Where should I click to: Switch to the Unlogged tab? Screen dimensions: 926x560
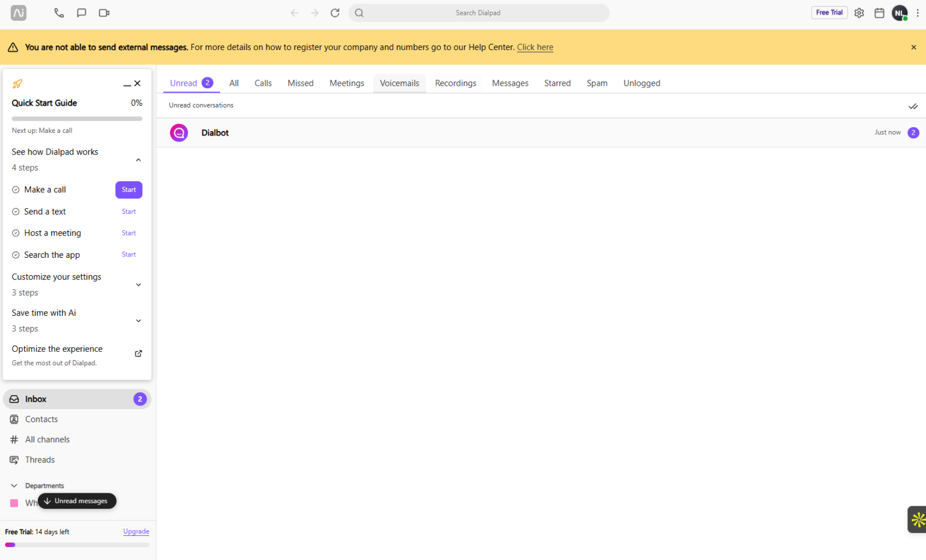(x=641, y=83)
